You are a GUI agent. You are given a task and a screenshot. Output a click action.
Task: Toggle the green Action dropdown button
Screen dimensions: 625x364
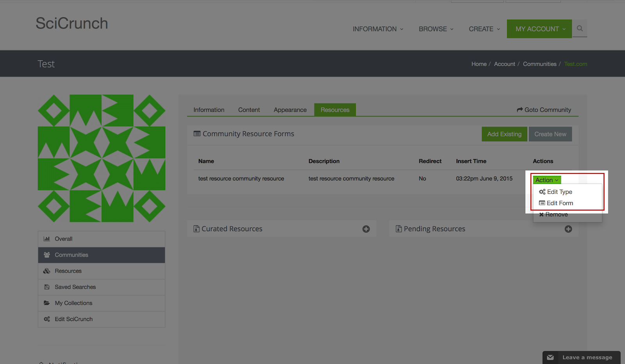pos(547,180)
